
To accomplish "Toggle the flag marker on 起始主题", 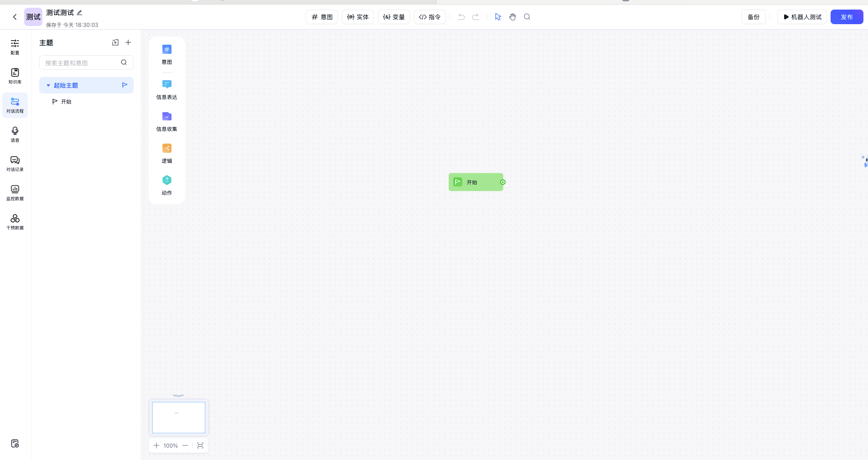I will pos(124,85).
